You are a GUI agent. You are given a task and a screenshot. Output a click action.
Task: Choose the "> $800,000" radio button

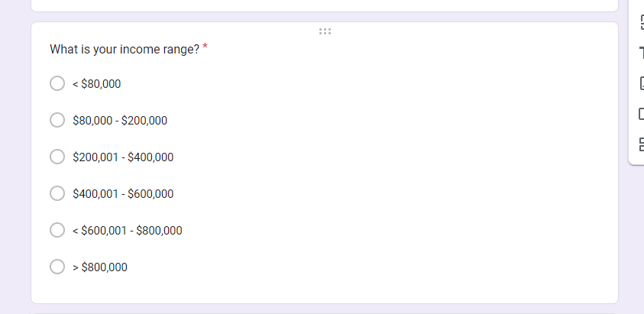point(57,267)
